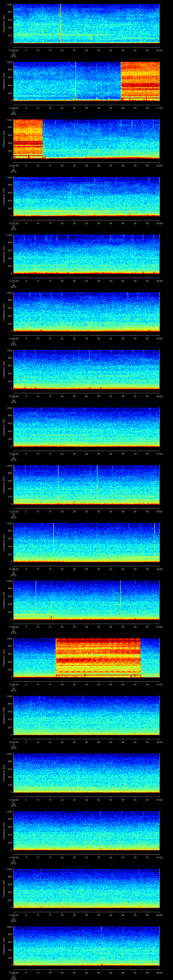The height and width of the screenshot is (980, 173).
Task: Click the spectrogram panel starting at 13:32:00
Action: pyautogui.click(x=86, y=197)
